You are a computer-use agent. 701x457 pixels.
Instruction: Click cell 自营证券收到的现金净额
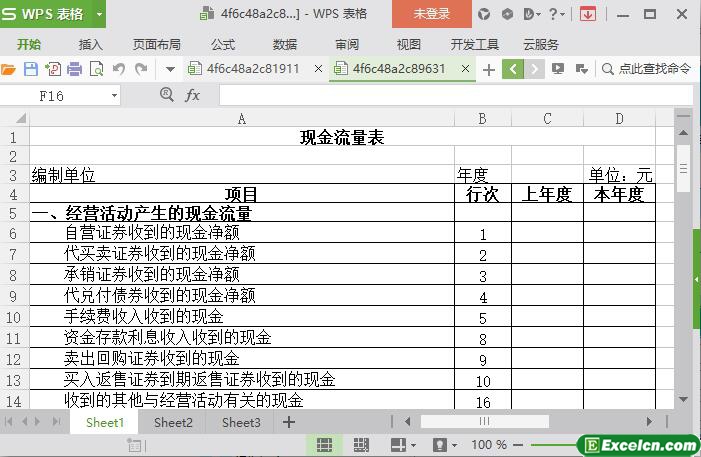pyautogui.click(x=242, y=233)
